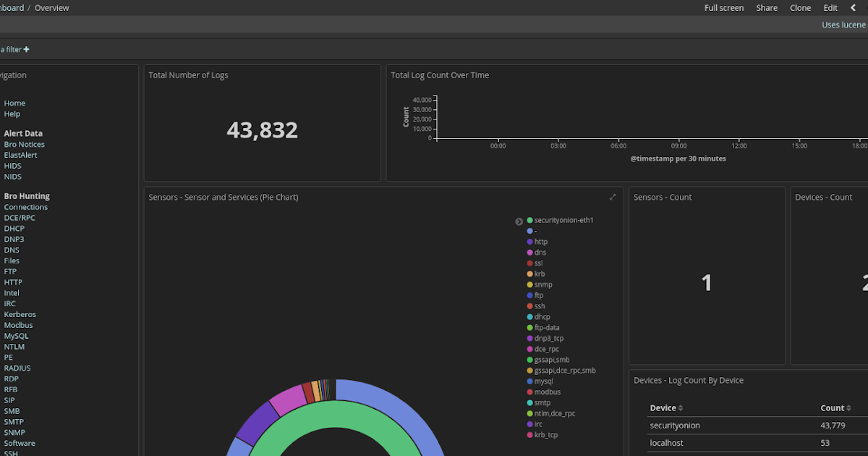
Task: Open Kerberos under Bro Hunting
Action: click(x=20, y=313)
